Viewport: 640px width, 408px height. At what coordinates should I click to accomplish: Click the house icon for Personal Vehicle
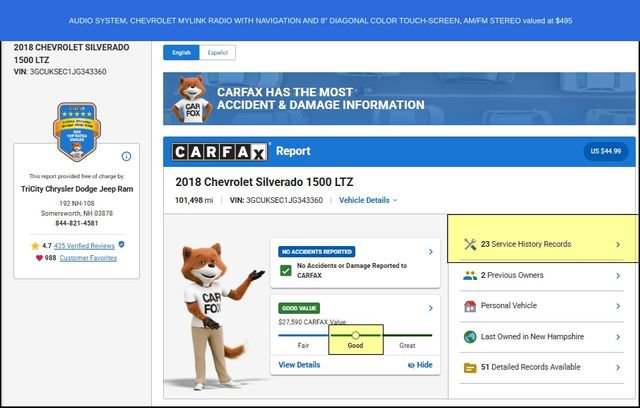click(x=470, y=306)
